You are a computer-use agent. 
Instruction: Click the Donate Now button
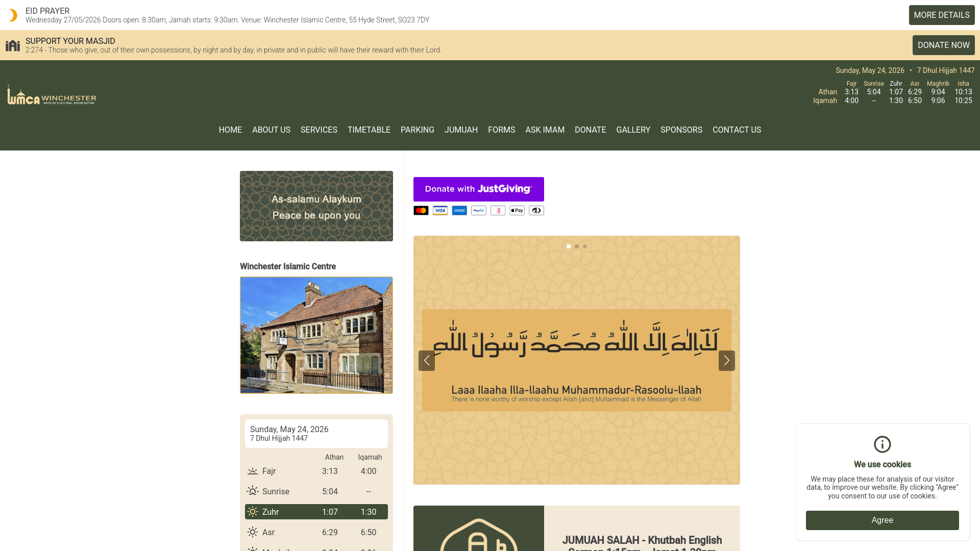[x=944, y=45]
